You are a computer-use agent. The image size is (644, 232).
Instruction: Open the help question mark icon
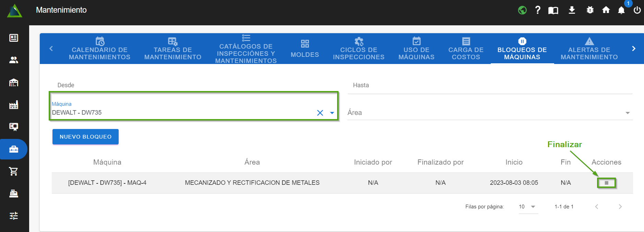tap(538, 10)
